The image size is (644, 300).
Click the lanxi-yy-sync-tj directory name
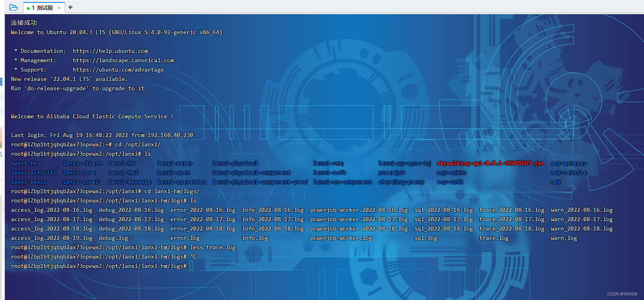coord(405,163)
